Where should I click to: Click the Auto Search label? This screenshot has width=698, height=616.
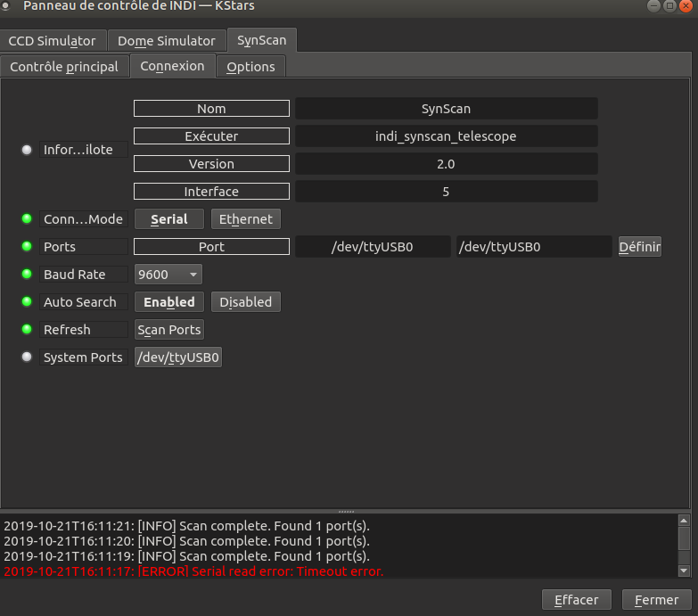tap(84, 302)
